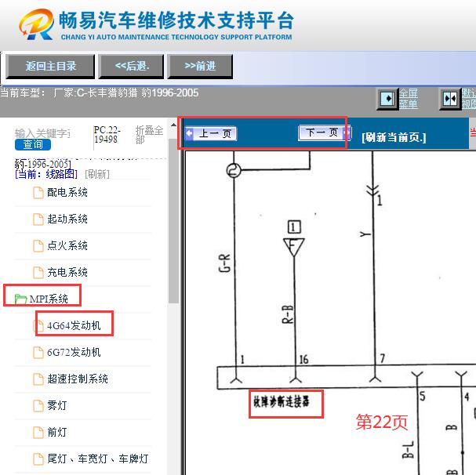Click the document icon beside 雾灯
The height and width of the screenshot is (475, 476).
click(38, 405)
